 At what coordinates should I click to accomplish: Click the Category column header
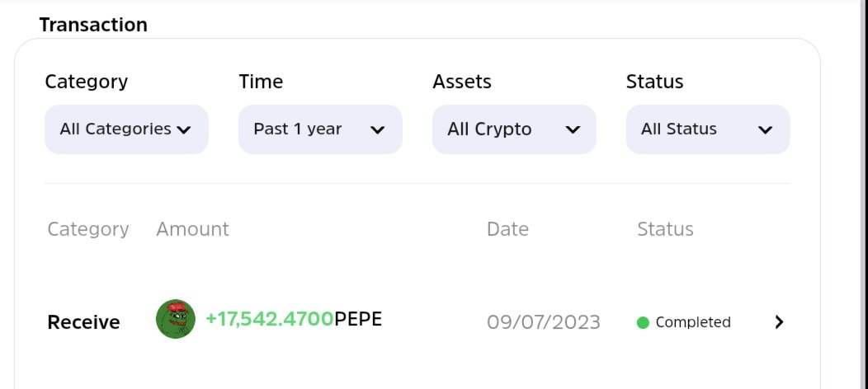point(88,229)
